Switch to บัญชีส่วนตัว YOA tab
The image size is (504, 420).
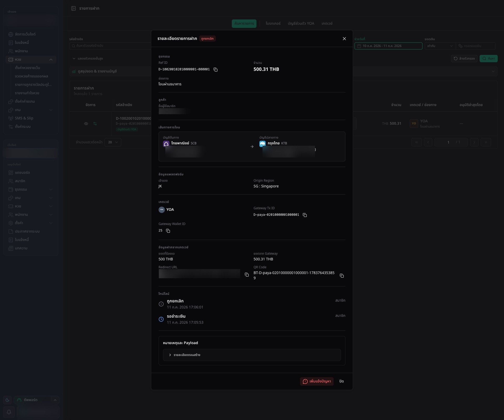[x=301, y=23]
